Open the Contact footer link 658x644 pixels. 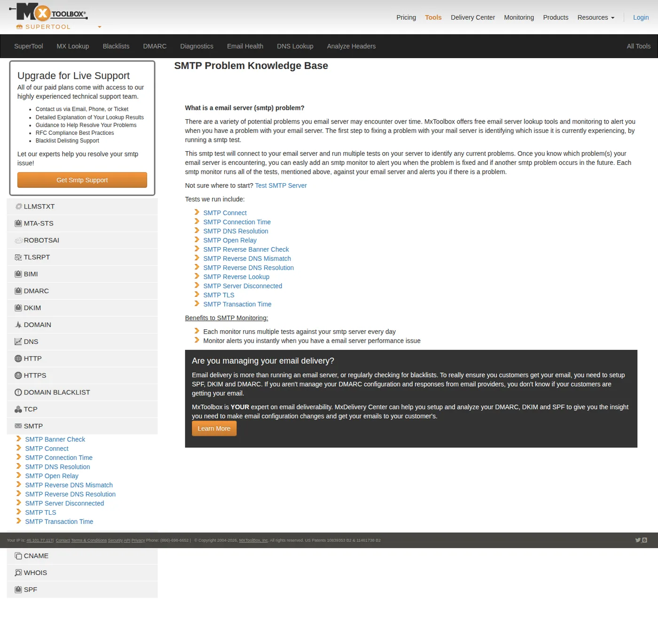[x=63, y=540]
